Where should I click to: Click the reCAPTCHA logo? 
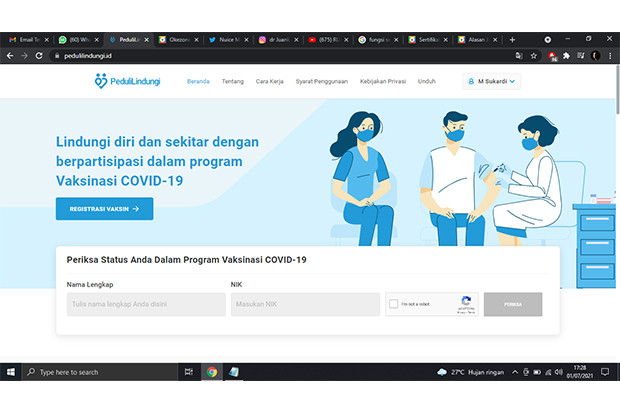(x=466, y=300)
